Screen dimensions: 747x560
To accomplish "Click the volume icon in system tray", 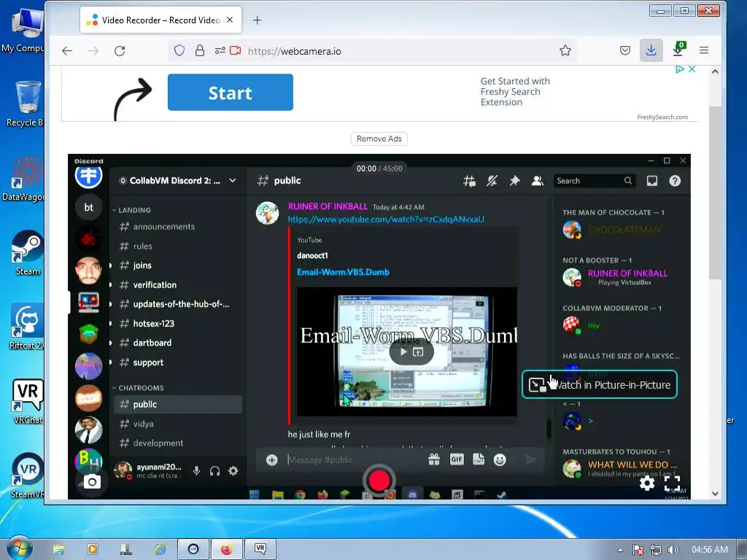I will click(673, 550).
